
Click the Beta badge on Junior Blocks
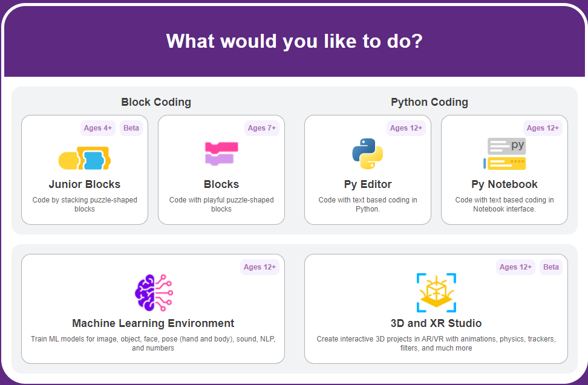click(131, 128)
